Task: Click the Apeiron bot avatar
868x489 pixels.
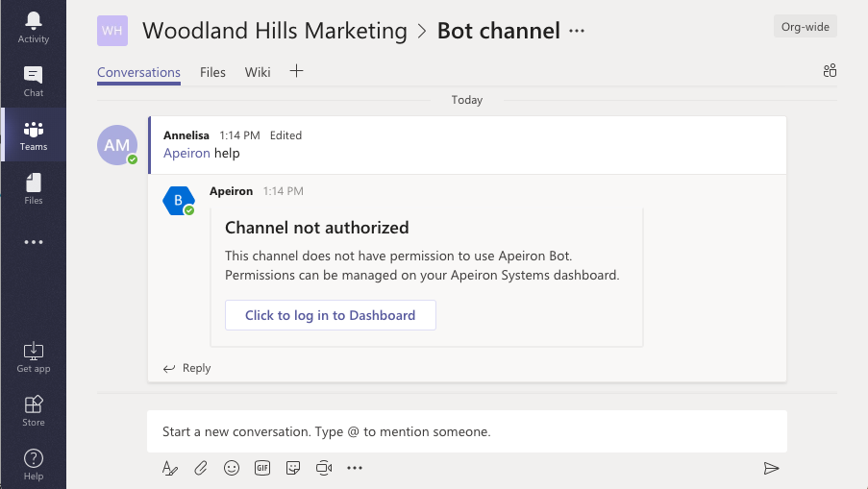Action: click(178, 200)
